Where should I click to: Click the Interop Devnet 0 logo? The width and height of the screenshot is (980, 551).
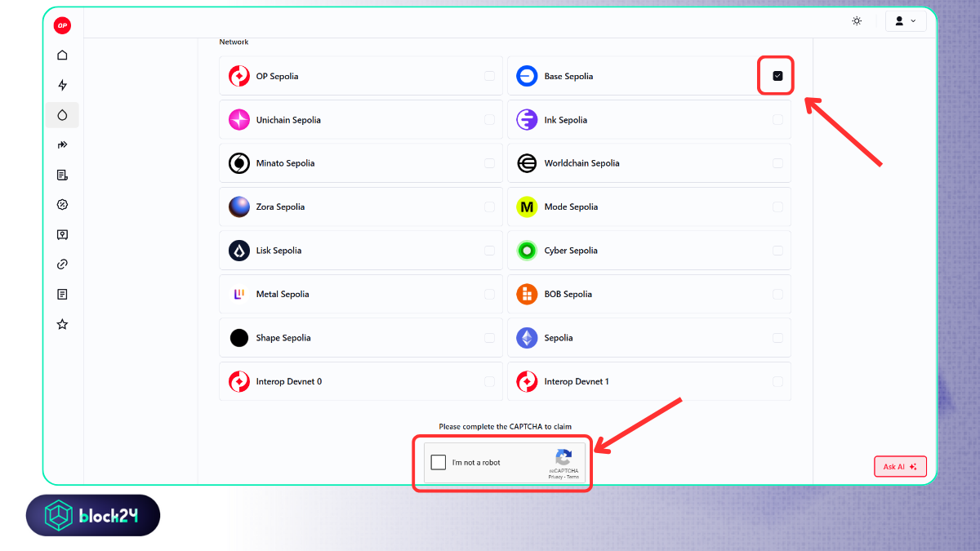(239, 381)
